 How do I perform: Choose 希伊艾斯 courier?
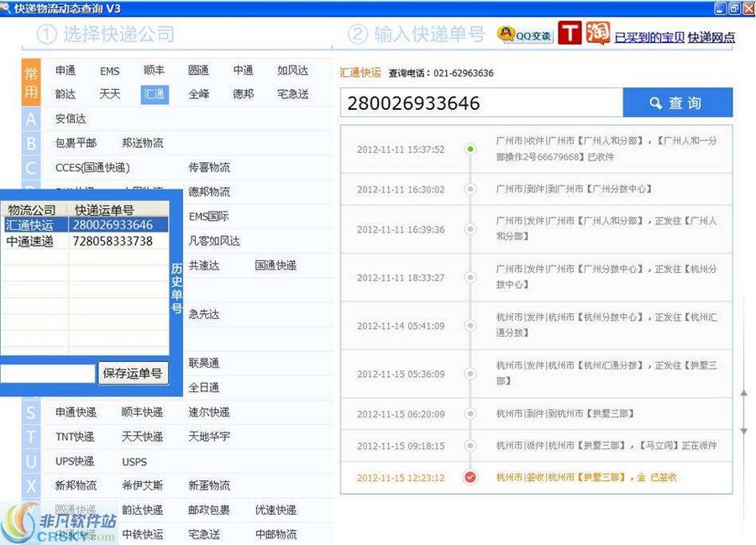pyautogui.click(x=142, y=485)
